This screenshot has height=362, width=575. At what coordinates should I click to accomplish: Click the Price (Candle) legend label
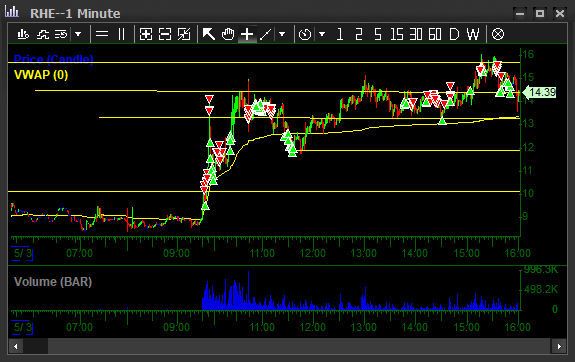click(54, 59)
